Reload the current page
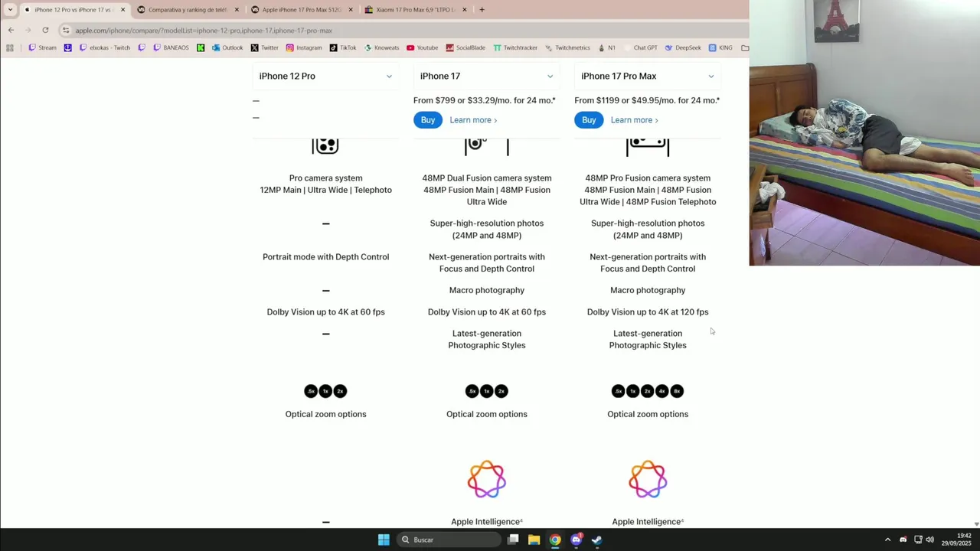980x551 pixels. point(45,30)
